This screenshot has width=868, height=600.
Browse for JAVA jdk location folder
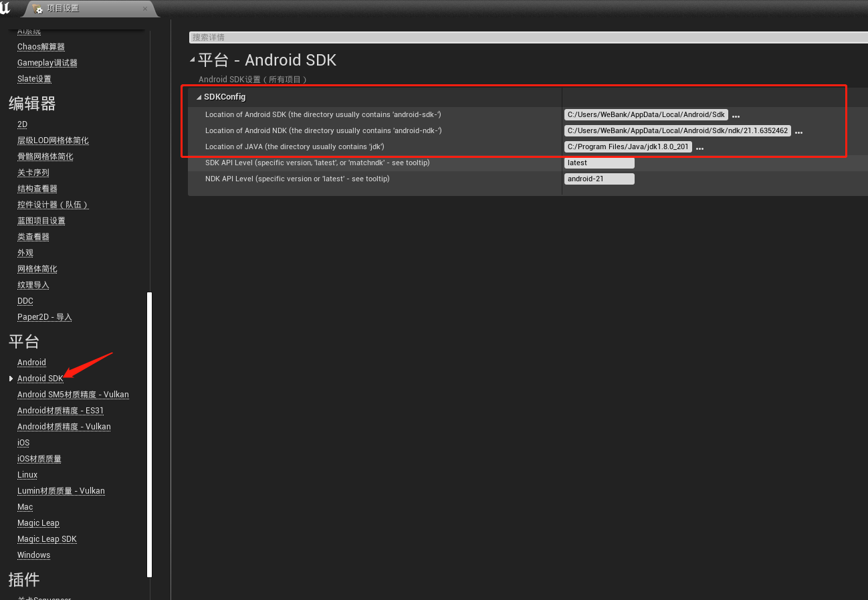699,147
